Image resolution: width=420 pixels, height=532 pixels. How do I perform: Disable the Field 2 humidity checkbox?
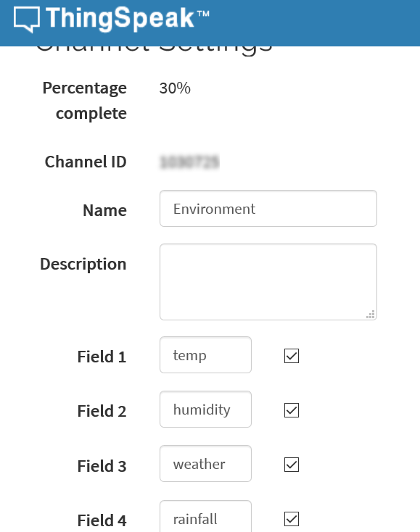292,410
